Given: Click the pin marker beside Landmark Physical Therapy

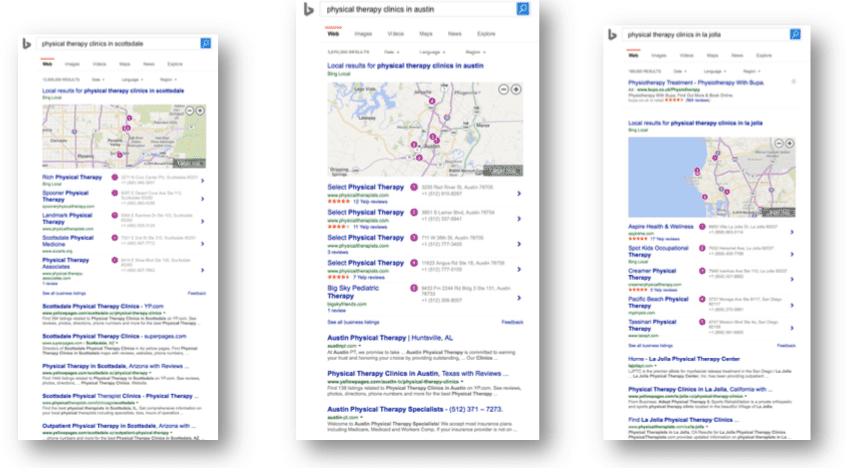Looking at the screenshot, I should tap(114, 215).
